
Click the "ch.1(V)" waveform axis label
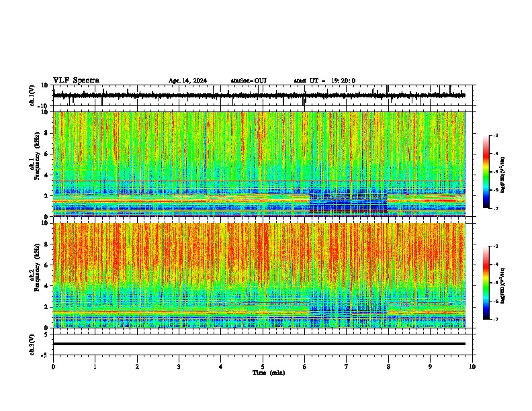(x=32, y=95)
